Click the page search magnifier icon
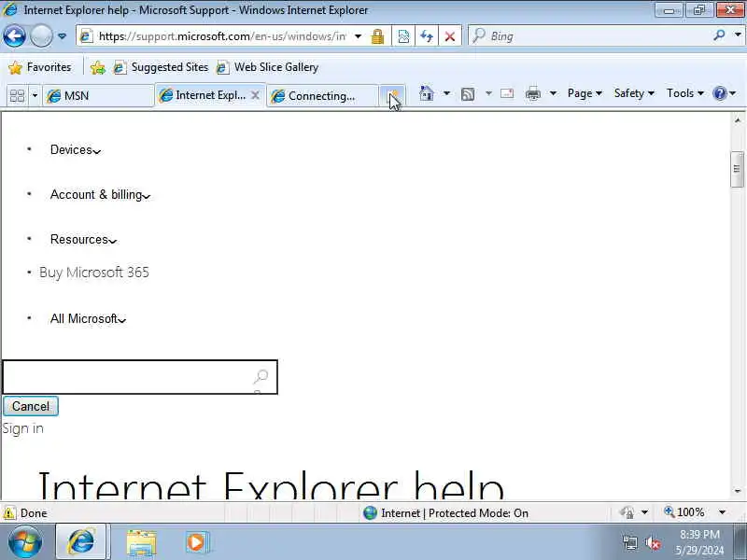747x560 pixels. click(261, 377)
